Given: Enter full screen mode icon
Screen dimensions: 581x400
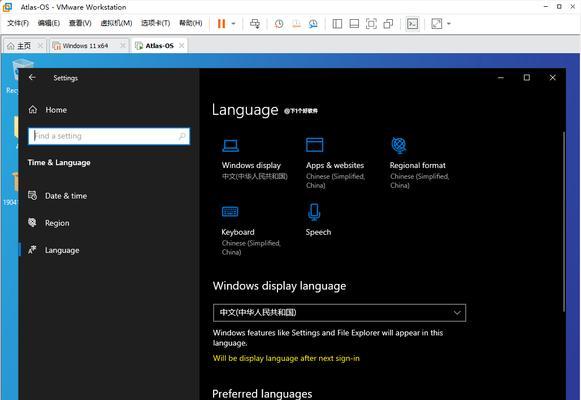Looking at the screenshot, I should pos(371,24).
